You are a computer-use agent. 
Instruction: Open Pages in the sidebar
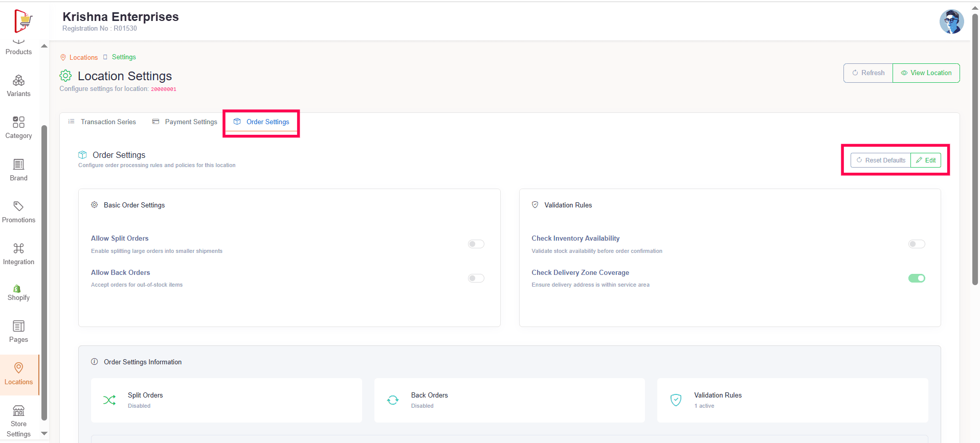[x=18, y=332]
